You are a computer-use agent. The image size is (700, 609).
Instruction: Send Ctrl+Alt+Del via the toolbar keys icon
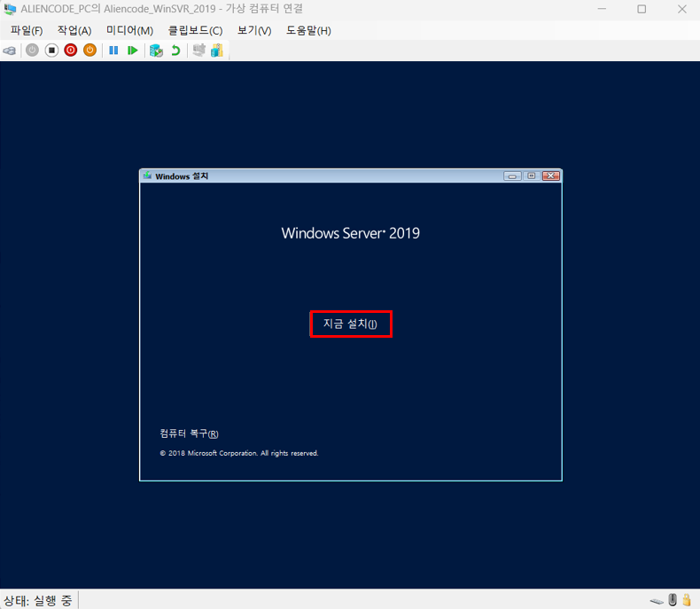10,51
